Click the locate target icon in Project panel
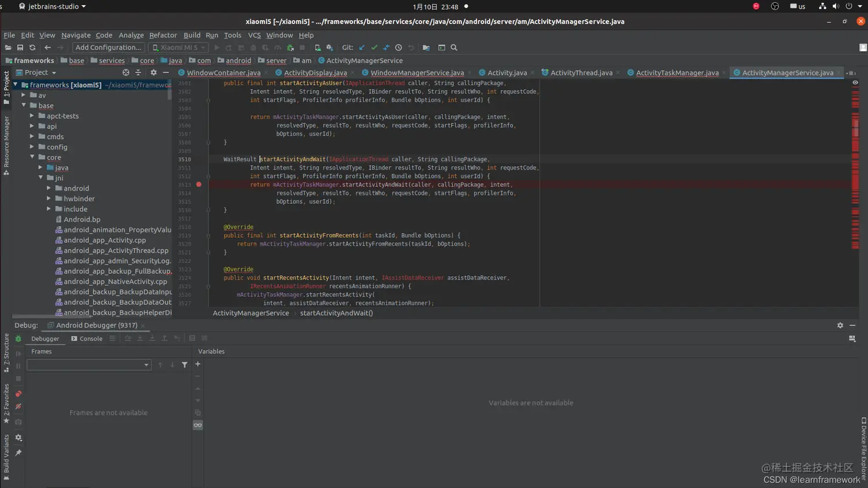868x488 pixels. coord(126,73)
